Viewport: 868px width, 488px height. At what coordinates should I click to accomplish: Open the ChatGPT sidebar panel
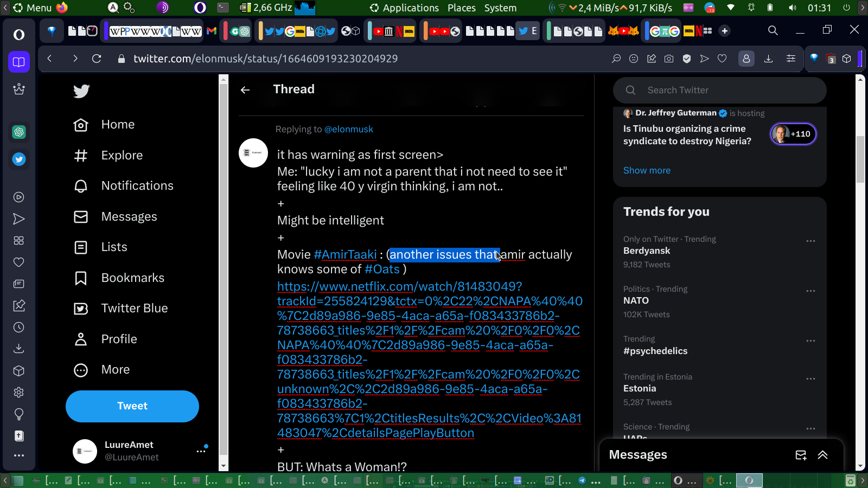(x=19, y=132)
